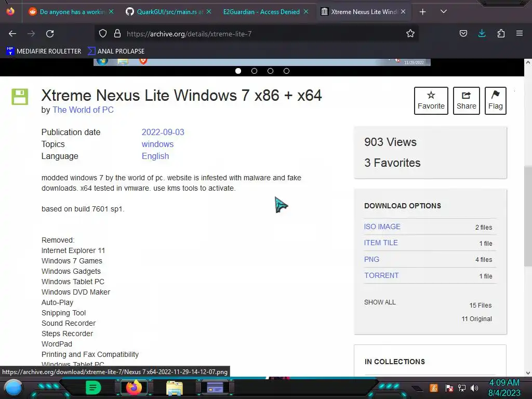
Task: Click the 'Snipping Tool' list text
Action: pyautogui.click(x=63, y=313)
